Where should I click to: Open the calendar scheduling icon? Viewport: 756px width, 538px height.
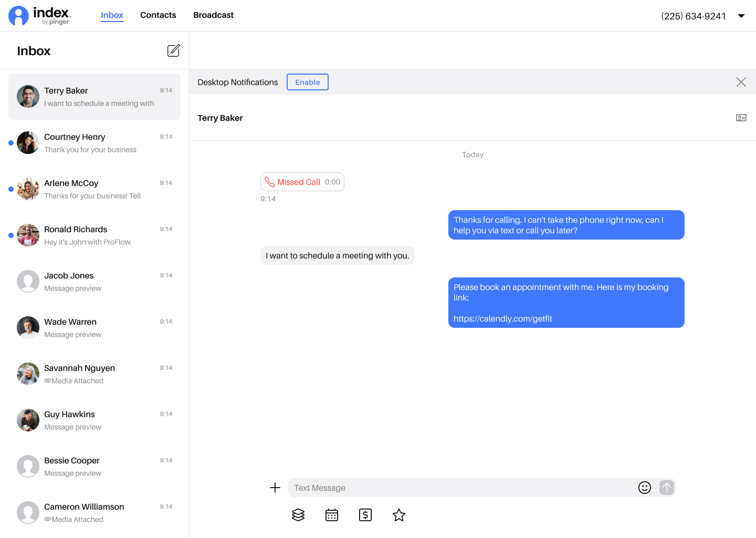332,515
